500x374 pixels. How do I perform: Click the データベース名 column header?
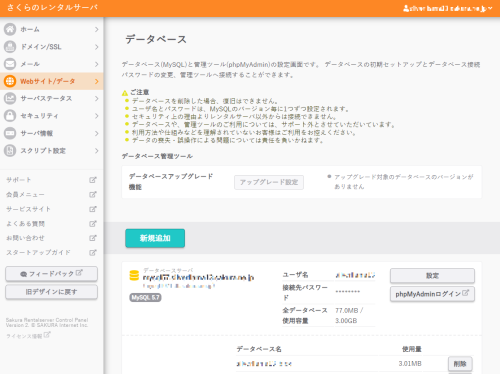[x=259, y=349]
